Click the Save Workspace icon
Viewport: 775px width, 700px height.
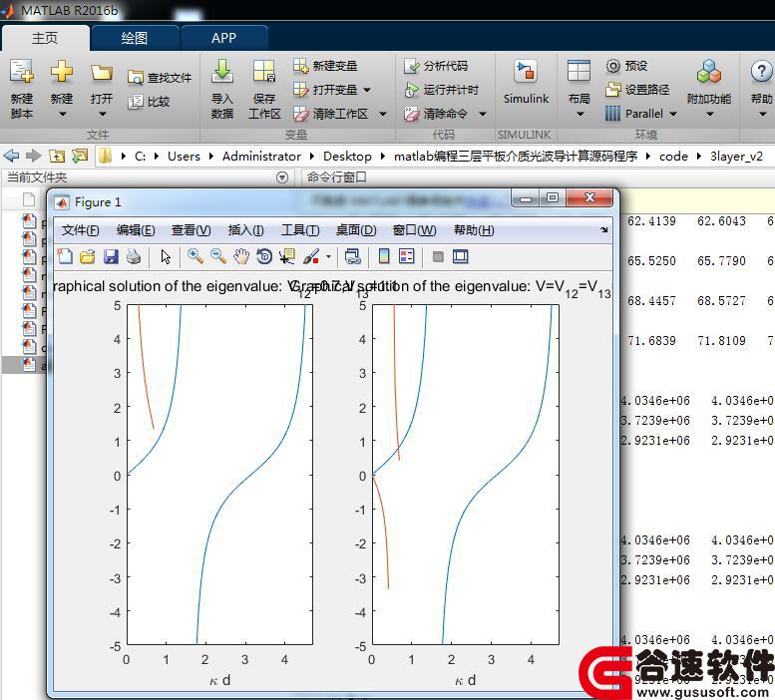click(x=264, y=72)
